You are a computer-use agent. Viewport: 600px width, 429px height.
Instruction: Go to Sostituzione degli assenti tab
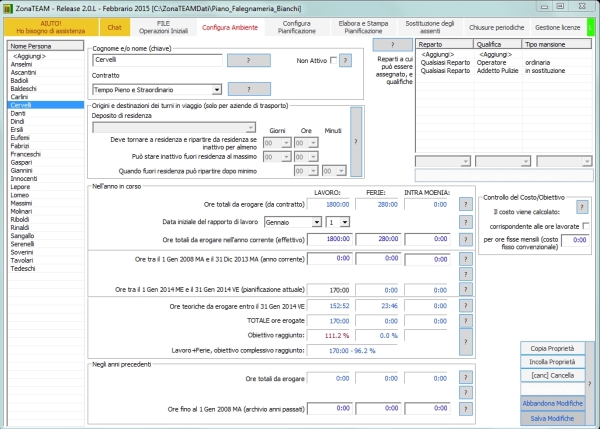430,27
